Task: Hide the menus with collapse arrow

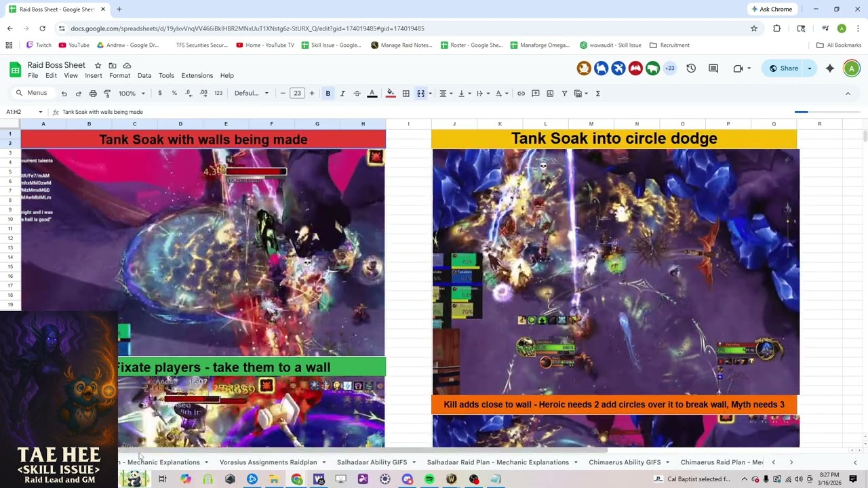Action: 848,94
